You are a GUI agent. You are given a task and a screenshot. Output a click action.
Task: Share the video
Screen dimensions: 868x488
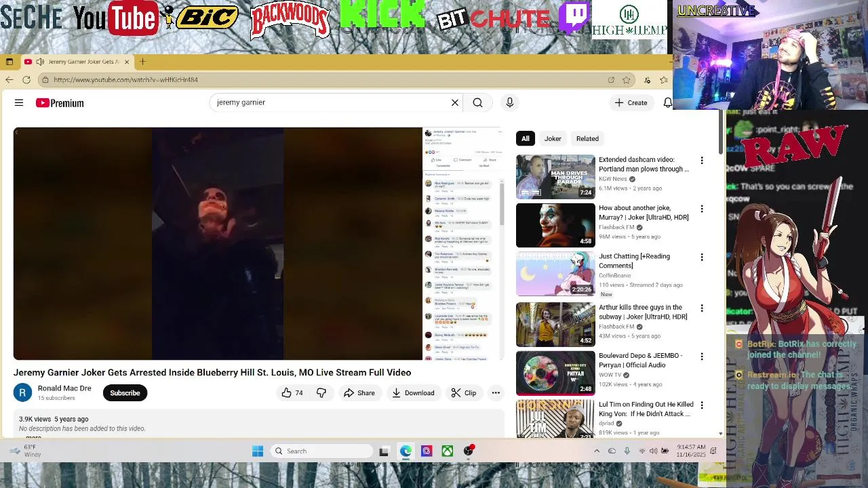click(359, 393)
